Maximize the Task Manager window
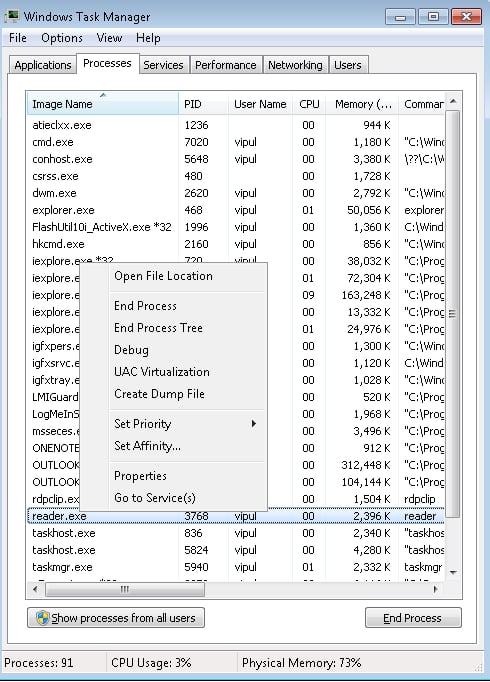The image size is (490, 682). (433, 17)
